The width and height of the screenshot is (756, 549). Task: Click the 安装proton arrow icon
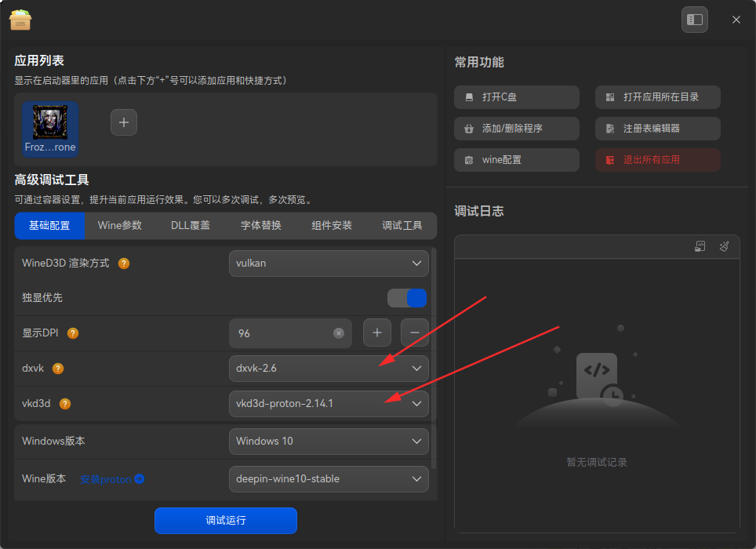coord(140,478)
